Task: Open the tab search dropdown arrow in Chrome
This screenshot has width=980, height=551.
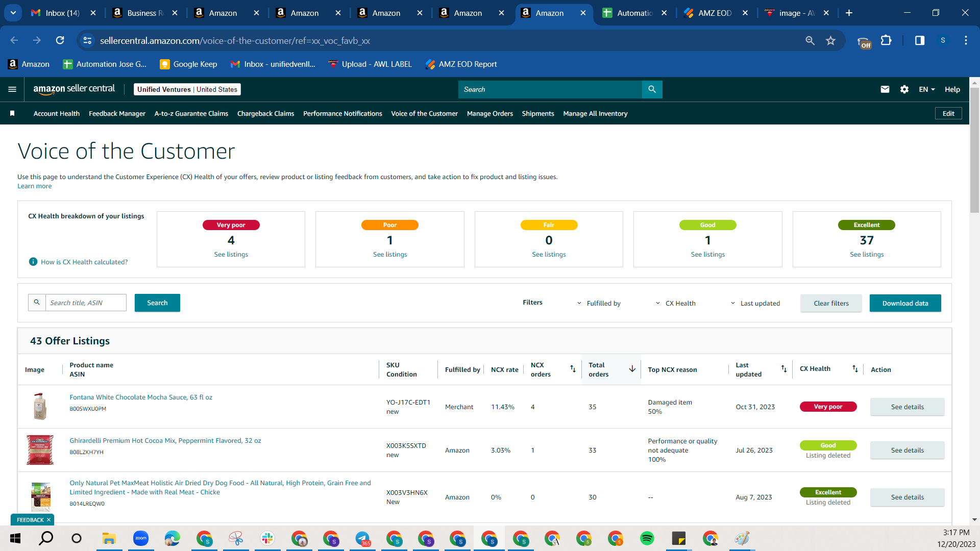Action: [x=13, y=13]
